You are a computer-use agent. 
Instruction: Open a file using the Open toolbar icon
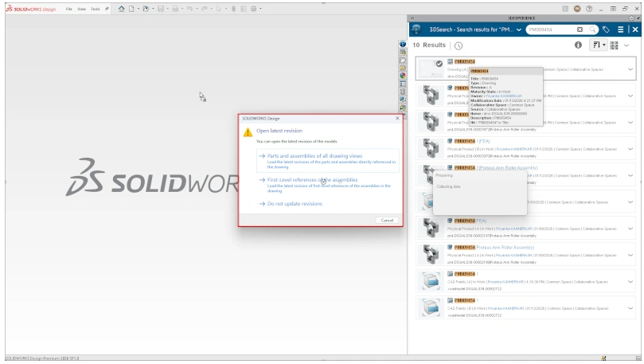coord(146,9)
